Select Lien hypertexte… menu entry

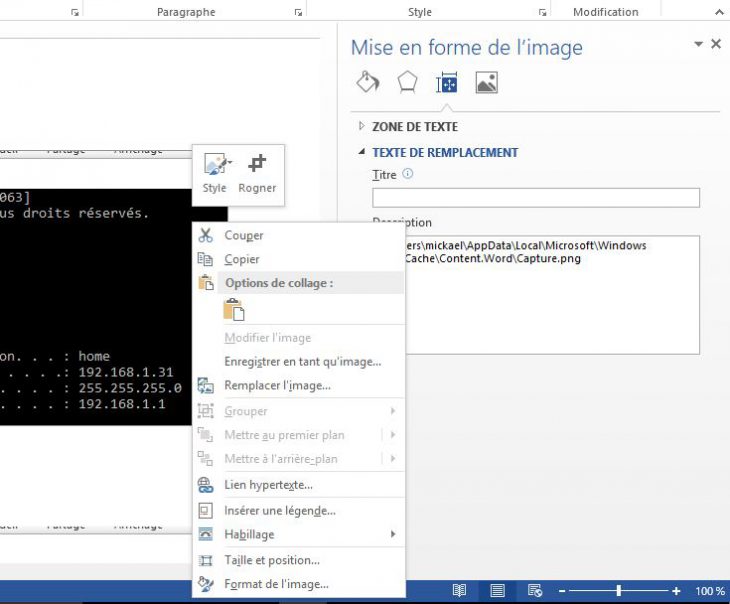click(298, 485)
